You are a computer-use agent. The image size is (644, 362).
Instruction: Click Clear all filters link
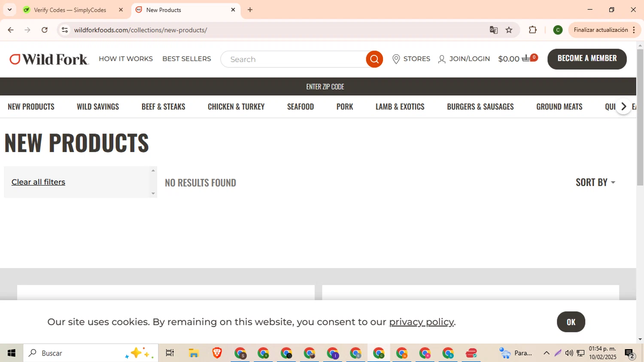coord(38,182)
